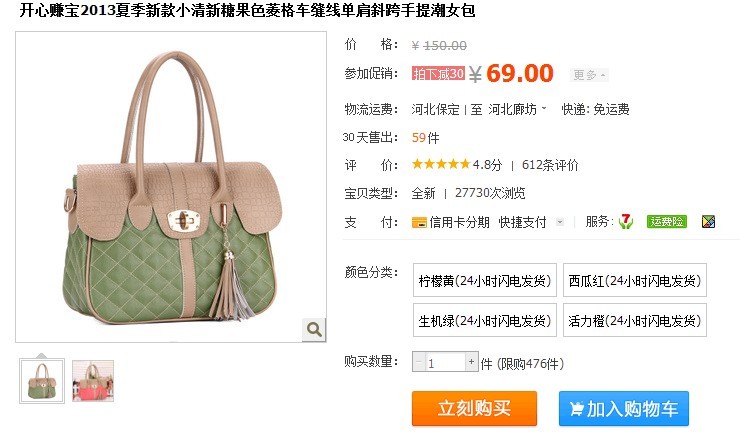Click the five-star rating icons
Viewport: 740px width, 440px height.
441,164
